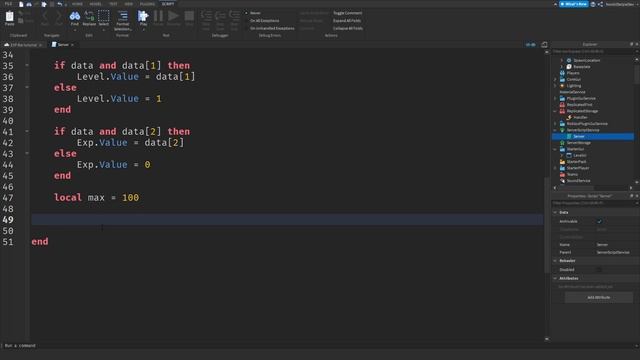This screenshot has height=360, width=640.
Task: Collapse the ServerScriptService tree node
Action: [555, 130]
